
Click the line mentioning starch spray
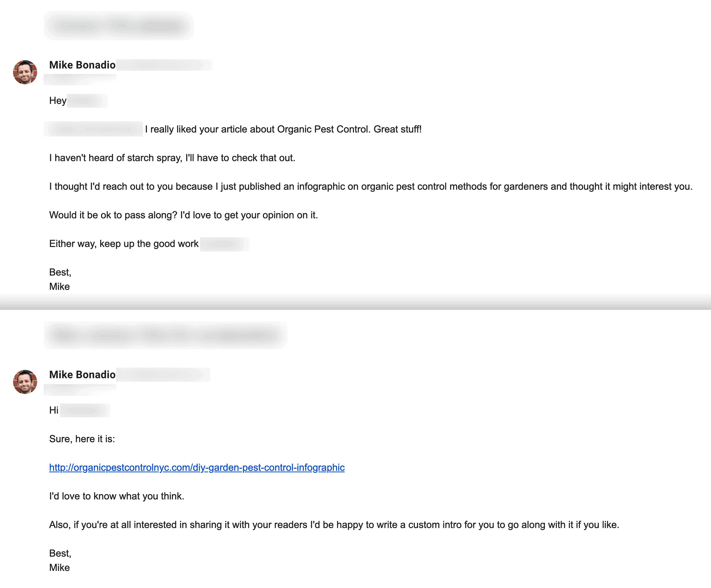point(172,158)
